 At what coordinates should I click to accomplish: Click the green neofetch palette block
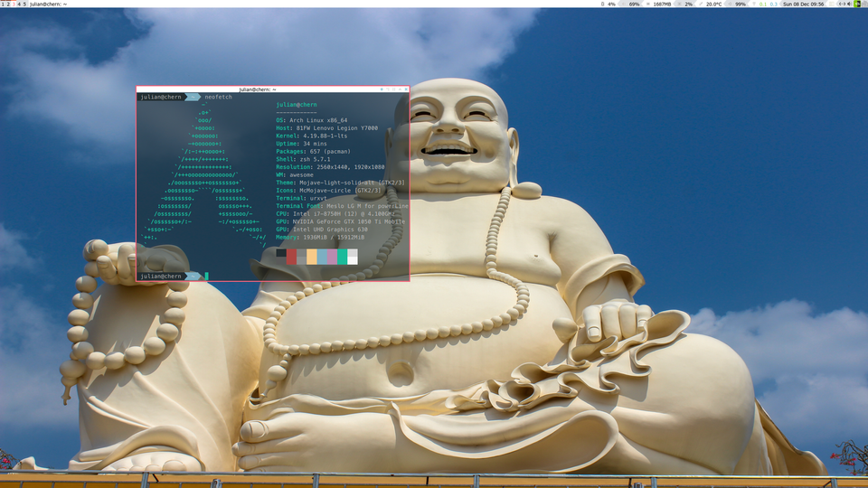(342, 257)
